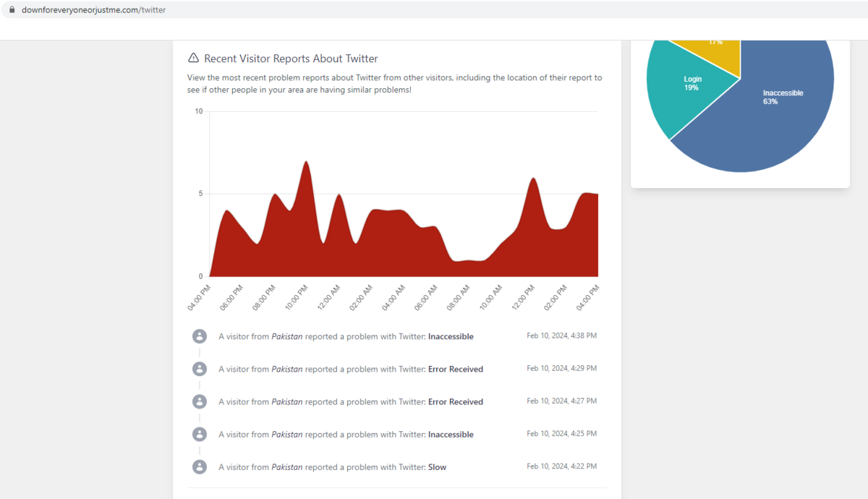Click the Recent Visitor Reports About Twitter heading
This screenshot has height=499, width=868.
(291, 59)
